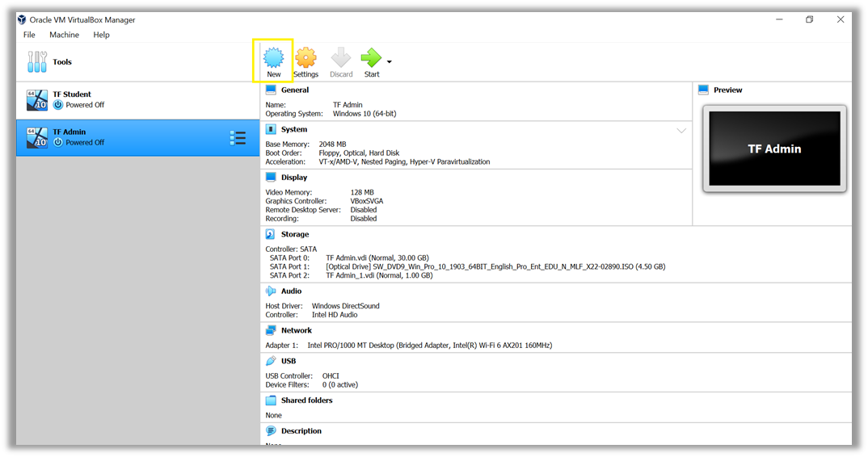Click the optical drive ISO entry
Viewport: 868px width, 457px height.
[x=495, y=266]
